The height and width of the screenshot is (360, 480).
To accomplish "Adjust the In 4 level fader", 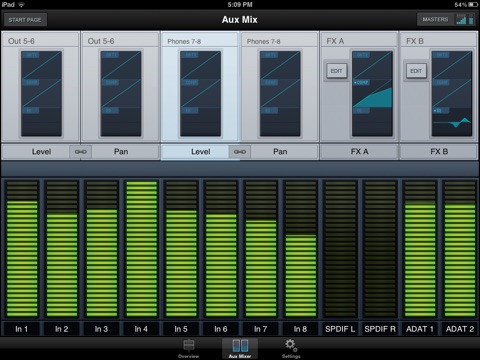I will [142, 249].
